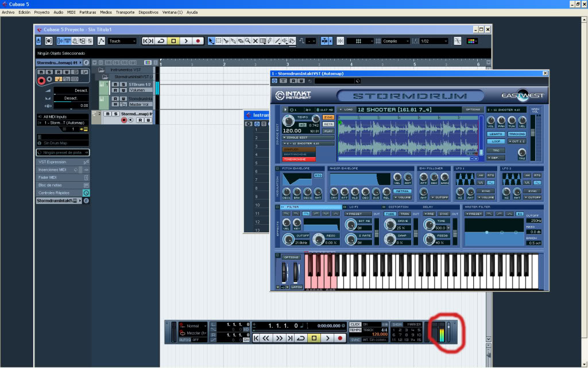Toggle LEGATO in the Stormdrum plugin

pyautogui.click(x=496, y=134)
